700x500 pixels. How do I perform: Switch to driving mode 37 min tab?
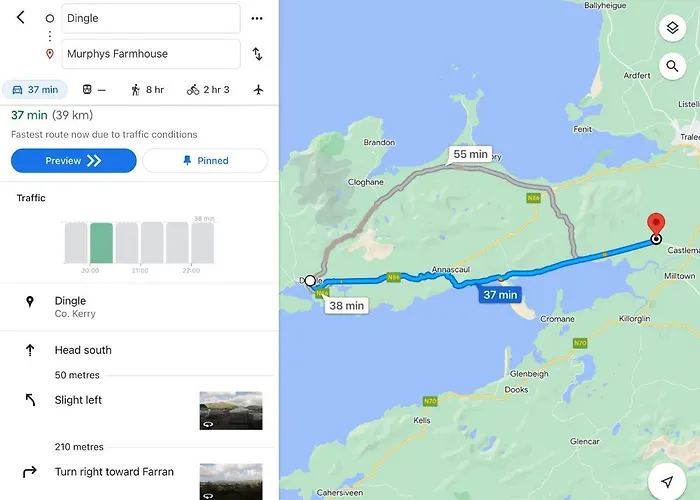click(x=34, y=90)
